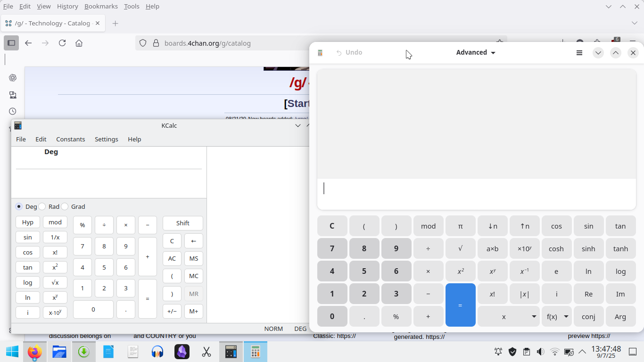Open notifications bell in system tray
The image size is (644, 362).
498,352
